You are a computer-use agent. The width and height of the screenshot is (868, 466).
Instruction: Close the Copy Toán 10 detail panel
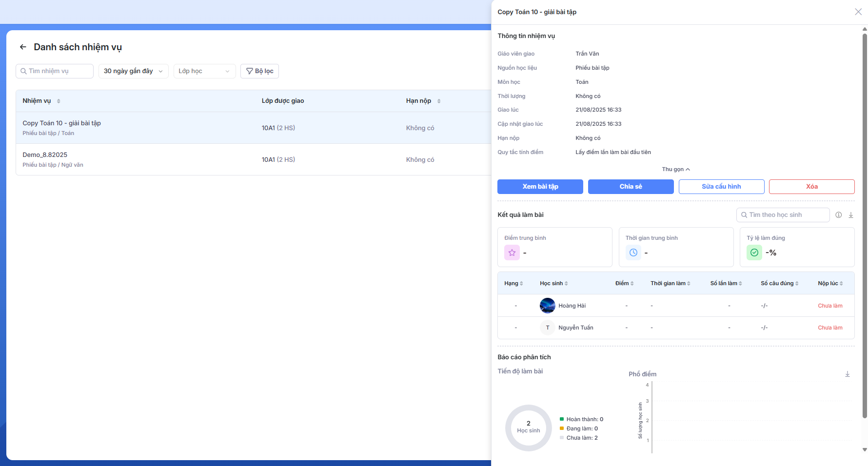pos(858,12)
